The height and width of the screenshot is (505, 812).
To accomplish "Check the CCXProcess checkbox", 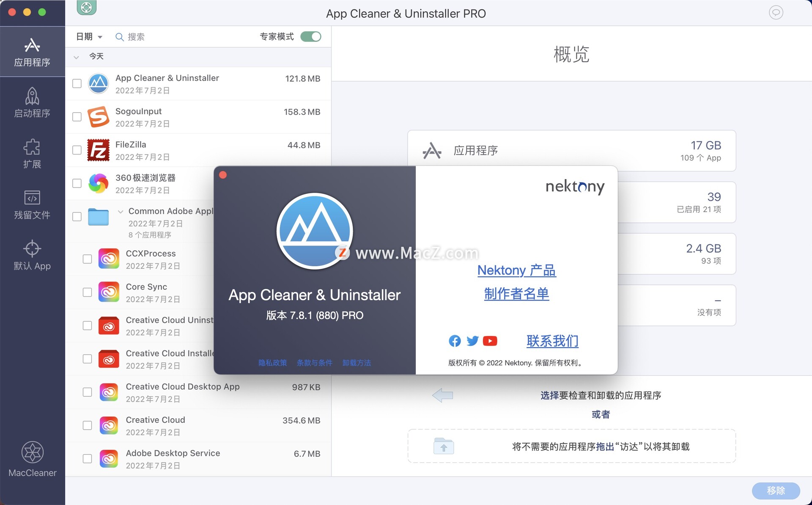I will click(87, 259).
